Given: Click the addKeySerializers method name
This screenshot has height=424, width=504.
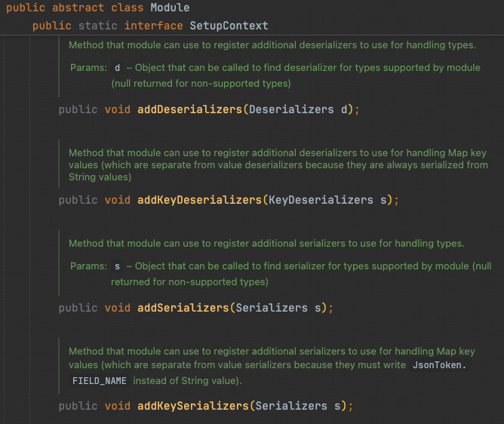Looking at the screenshot, I should click(192, 406).
